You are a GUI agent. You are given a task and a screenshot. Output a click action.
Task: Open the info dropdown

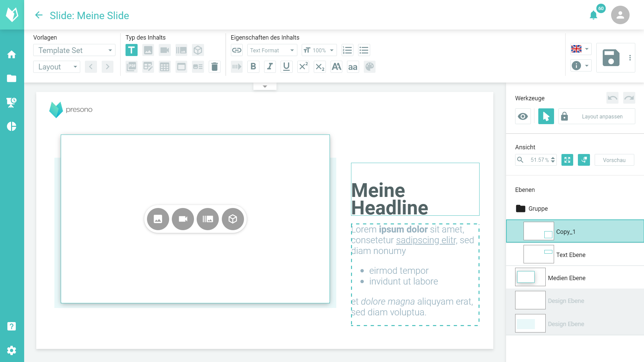pos(581,65)
